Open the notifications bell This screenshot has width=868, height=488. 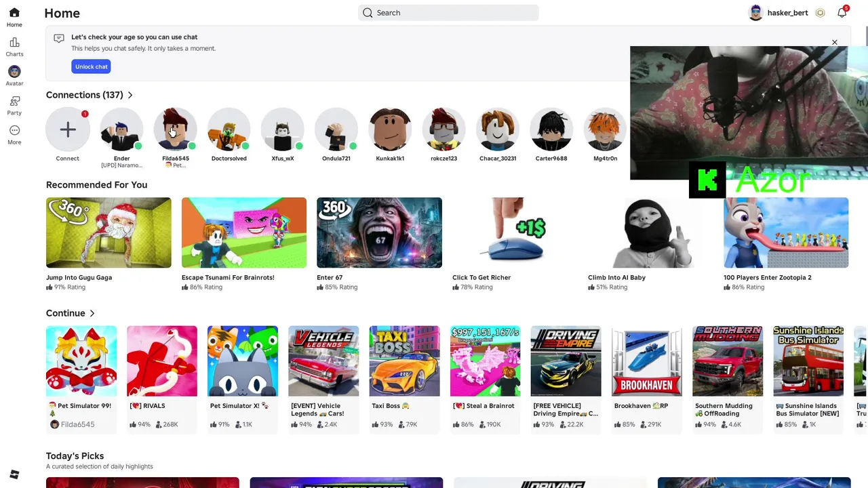842,13
